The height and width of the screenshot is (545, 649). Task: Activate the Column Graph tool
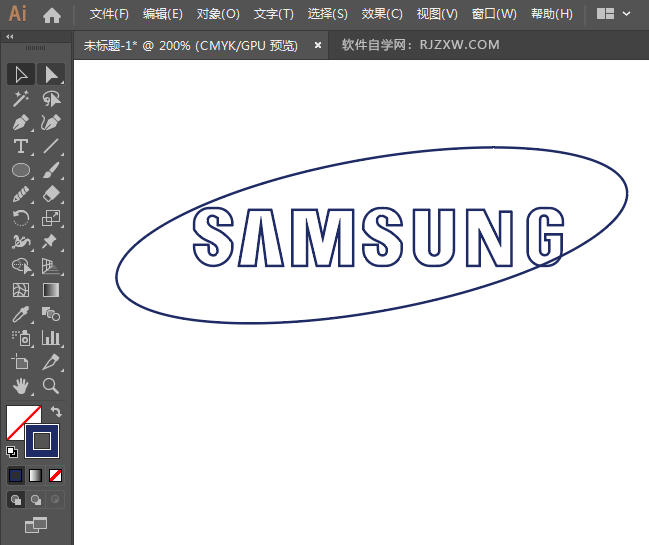[51, 339]
